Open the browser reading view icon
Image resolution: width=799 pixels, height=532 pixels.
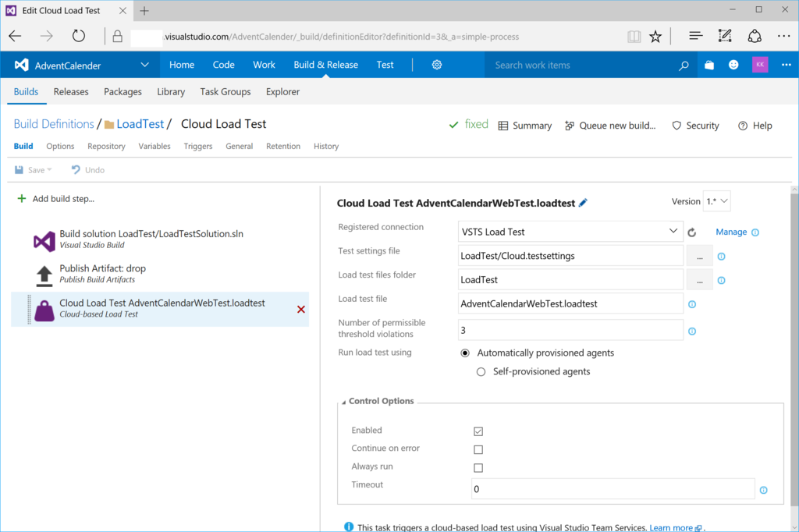point(634,36)
